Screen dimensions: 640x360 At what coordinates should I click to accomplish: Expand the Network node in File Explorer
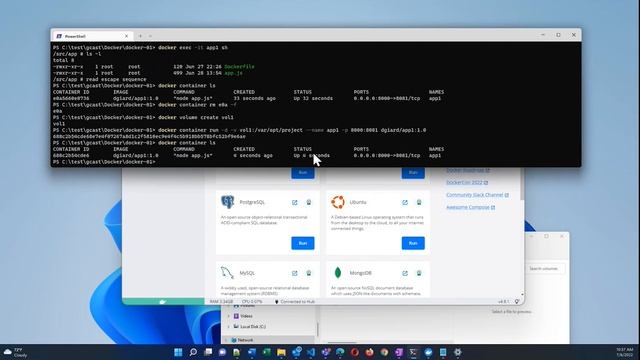click(226, 340)
